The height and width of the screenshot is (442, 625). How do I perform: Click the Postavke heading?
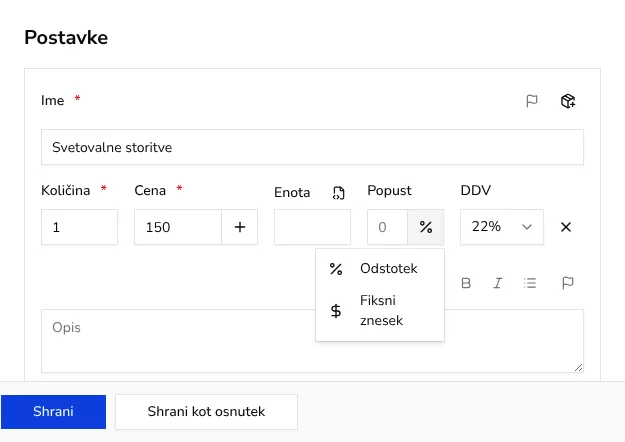click(66, 37)
